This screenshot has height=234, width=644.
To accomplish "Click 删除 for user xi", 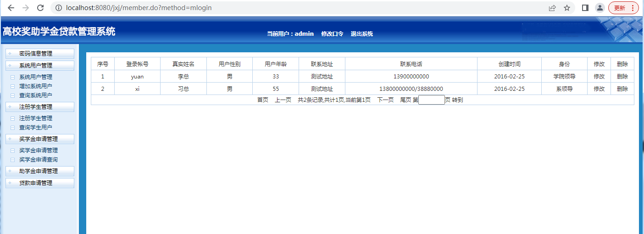I will [622, 89].
